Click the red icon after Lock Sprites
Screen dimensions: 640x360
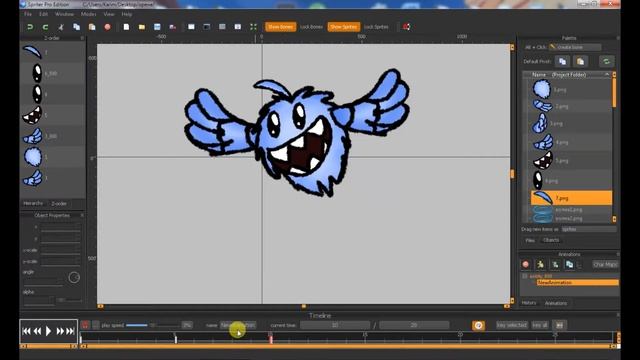click(x=406, y=27)
